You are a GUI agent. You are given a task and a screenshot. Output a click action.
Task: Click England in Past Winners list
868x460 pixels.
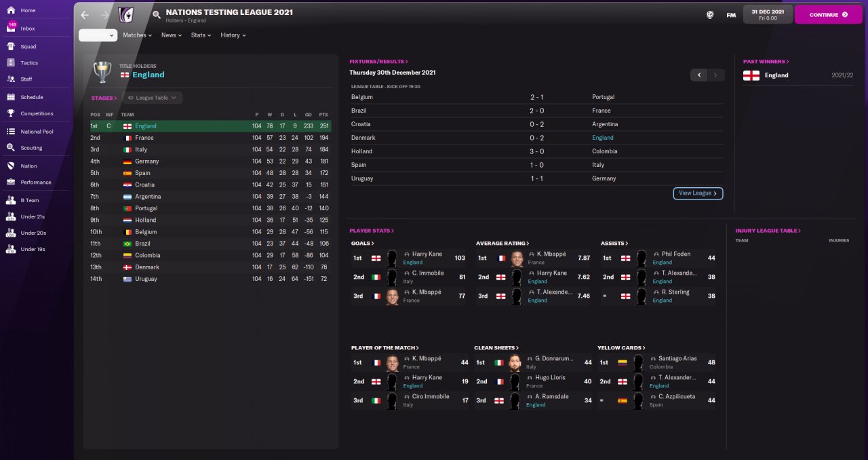click(776, 75)
